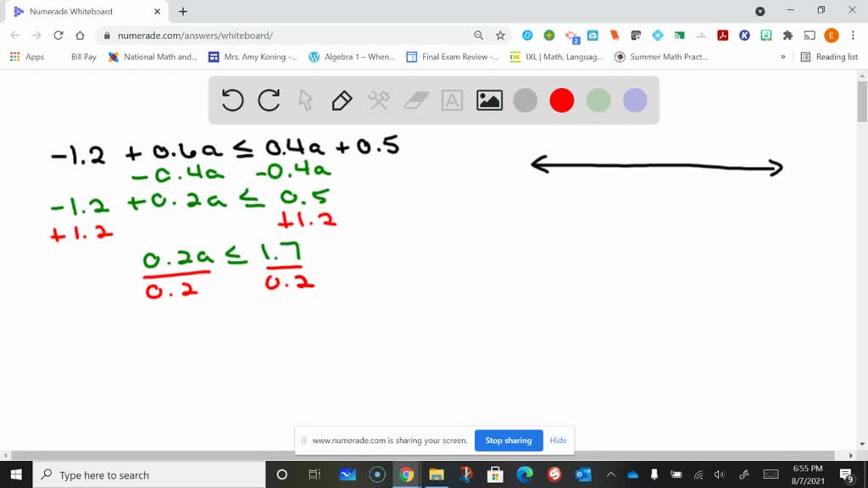Open File Explorer from taskbar
Screen dimensions: 868x488
click(437, 474)
